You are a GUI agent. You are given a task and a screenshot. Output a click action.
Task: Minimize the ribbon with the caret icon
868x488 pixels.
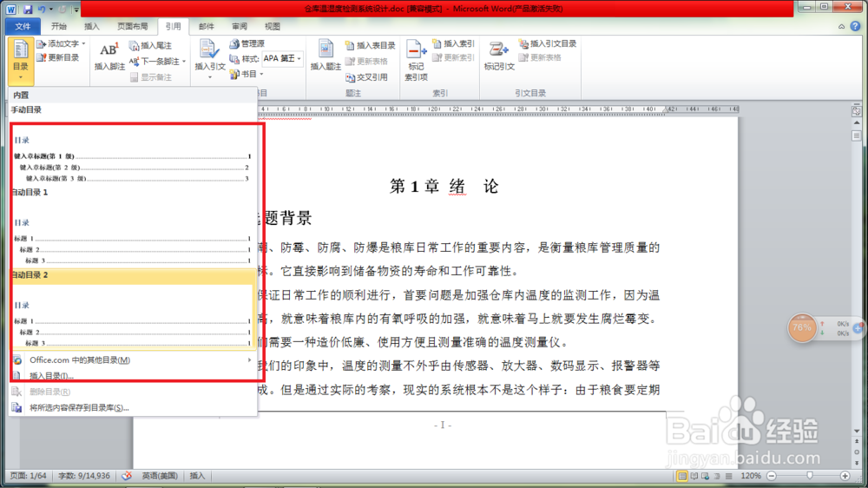click(x=841, y=26)
